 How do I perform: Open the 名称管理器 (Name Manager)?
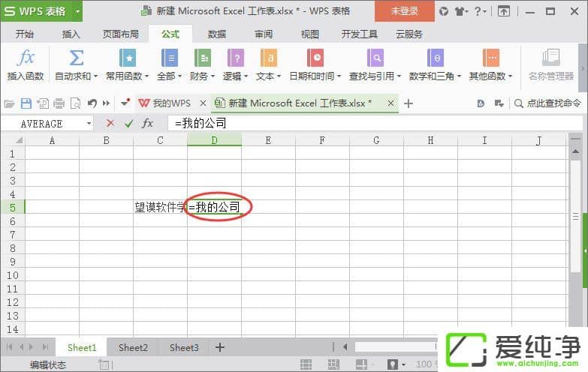550,64
